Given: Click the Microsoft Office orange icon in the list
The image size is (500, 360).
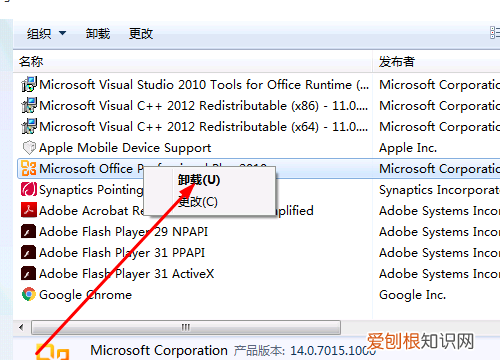Looking at the screenshot, I should (29, 168).
